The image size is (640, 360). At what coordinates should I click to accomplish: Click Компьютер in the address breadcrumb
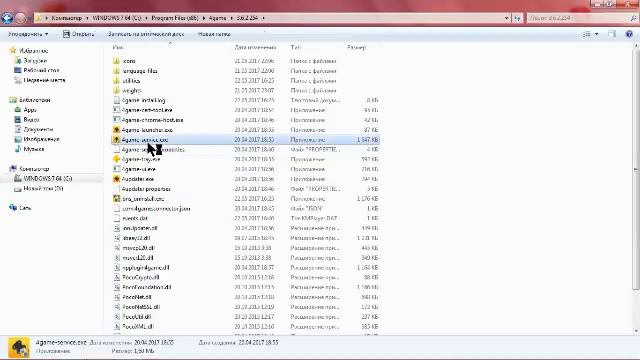tap(67, 18)
